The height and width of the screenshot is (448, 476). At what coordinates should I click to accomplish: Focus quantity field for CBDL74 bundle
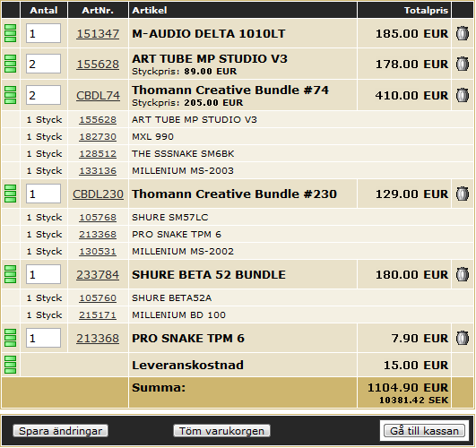tap(43, 95)
